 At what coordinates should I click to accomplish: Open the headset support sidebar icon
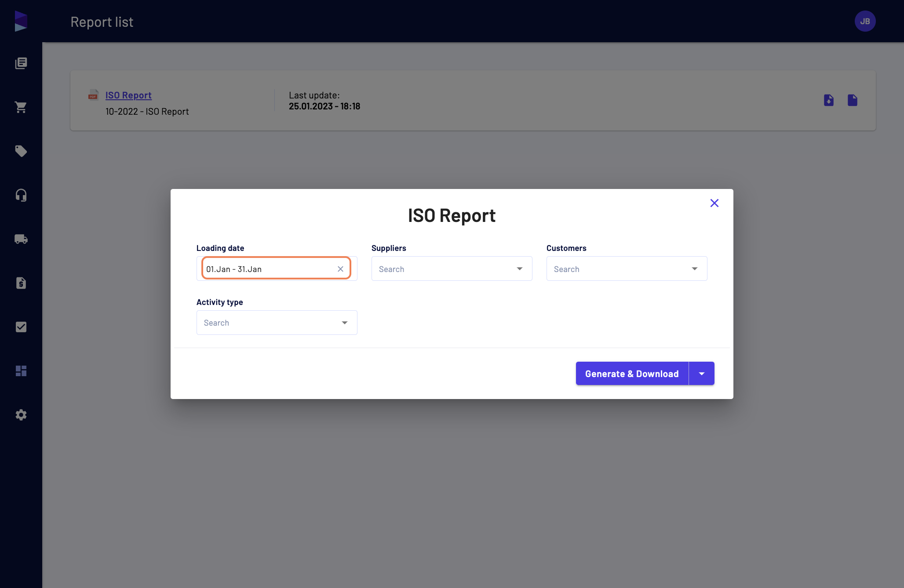(21, 195)
